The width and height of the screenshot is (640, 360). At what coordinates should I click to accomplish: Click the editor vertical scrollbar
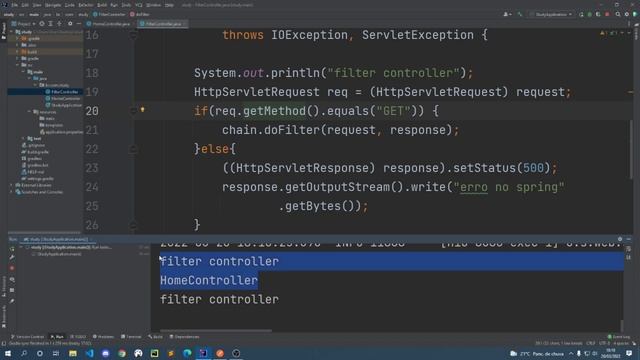click(631, 149)
